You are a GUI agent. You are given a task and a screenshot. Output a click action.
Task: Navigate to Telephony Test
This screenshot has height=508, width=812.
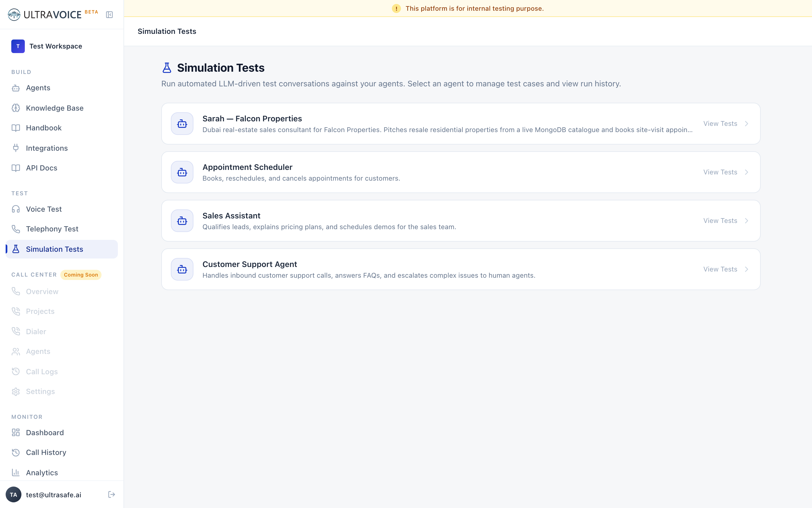click(62, 229)
